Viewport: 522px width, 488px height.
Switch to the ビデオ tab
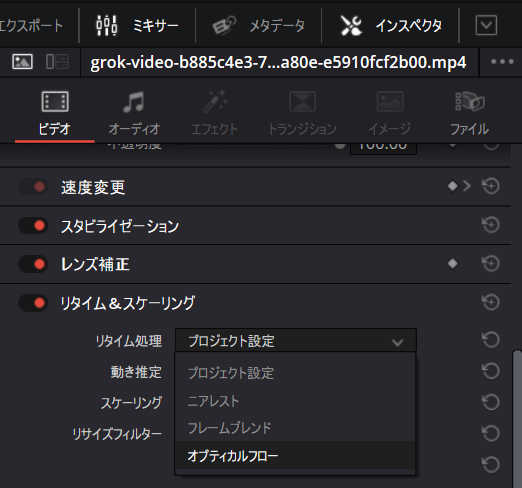click(55, 114)
